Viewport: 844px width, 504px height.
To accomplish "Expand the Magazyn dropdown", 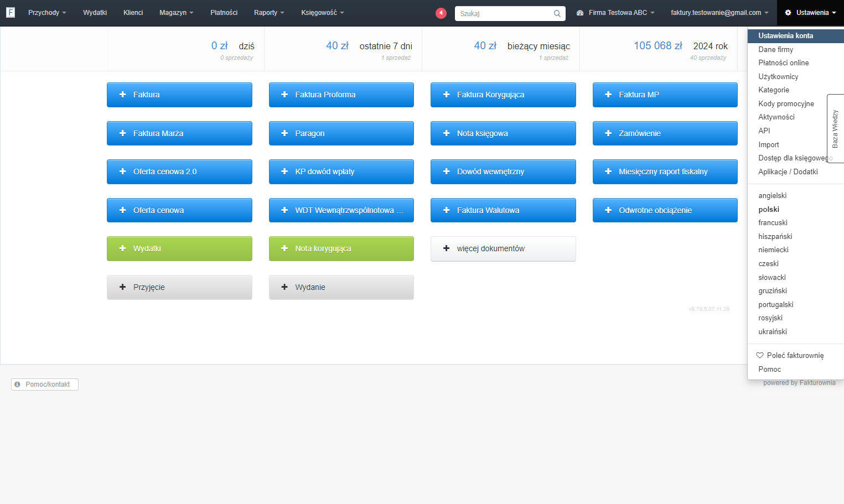I will (177, 13).
